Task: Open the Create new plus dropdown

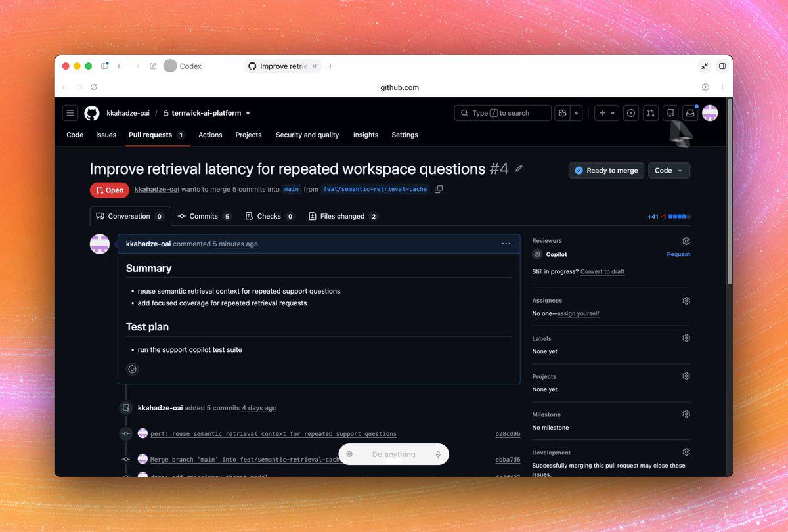Action: coord(607,113)
